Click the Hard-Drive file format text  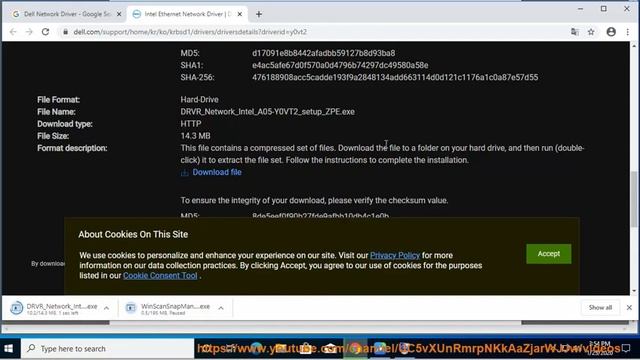199,100
